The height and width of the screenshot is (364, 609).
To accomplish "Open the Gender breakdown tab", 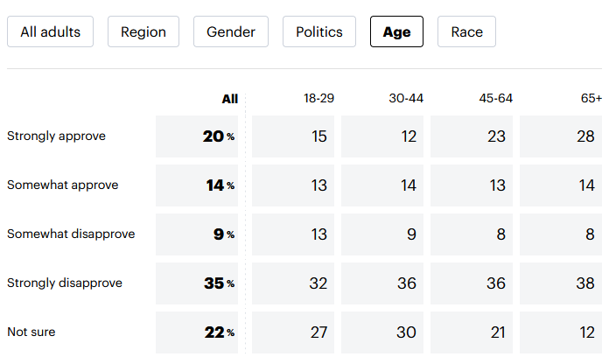I will [x=231, y=32].
